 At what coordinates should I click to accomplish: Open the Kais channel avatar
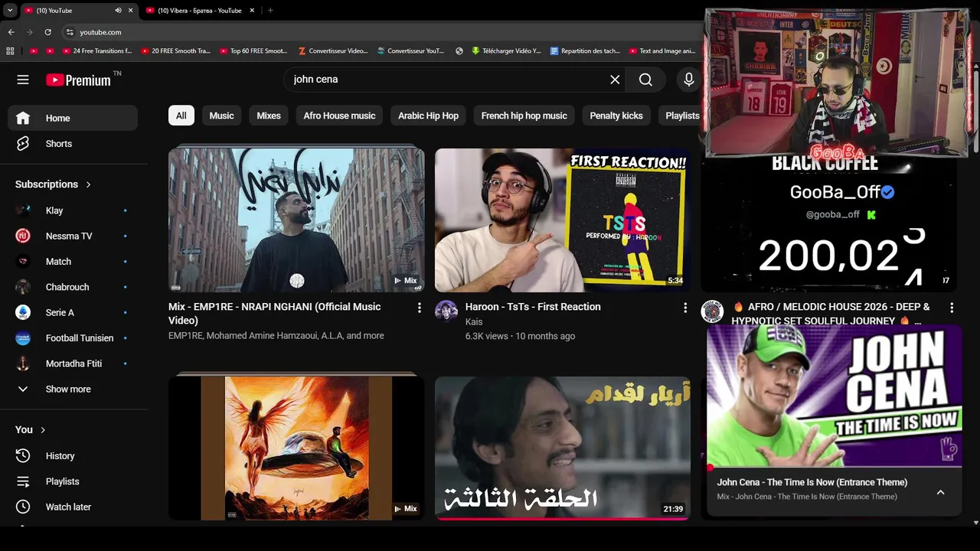pyautogui.click(x=446, y=311)
